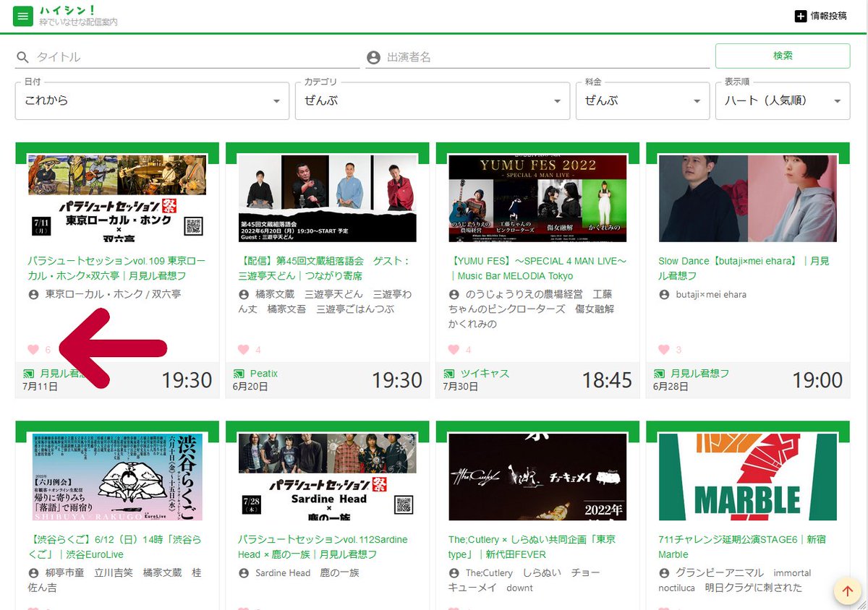Jump to top with the orange arrow button
The image size is (868, 610).
[847, 591]
